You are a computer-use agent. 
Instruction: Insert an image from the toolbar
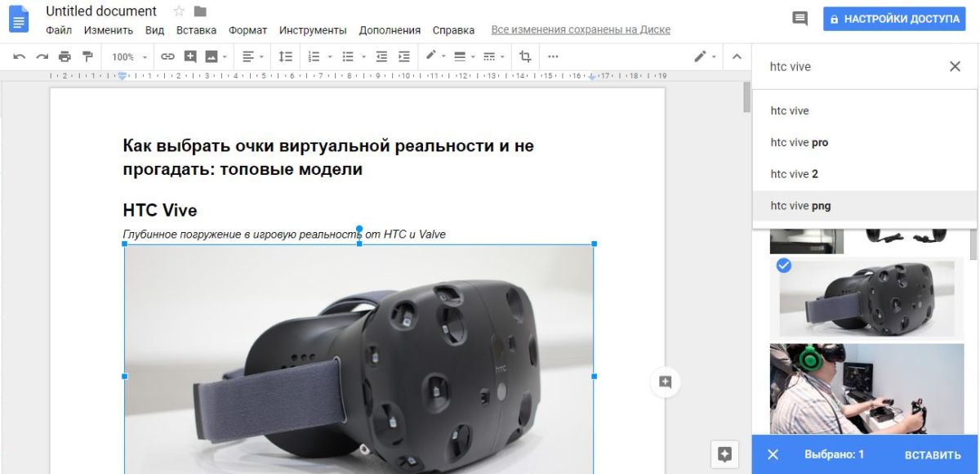212,57
